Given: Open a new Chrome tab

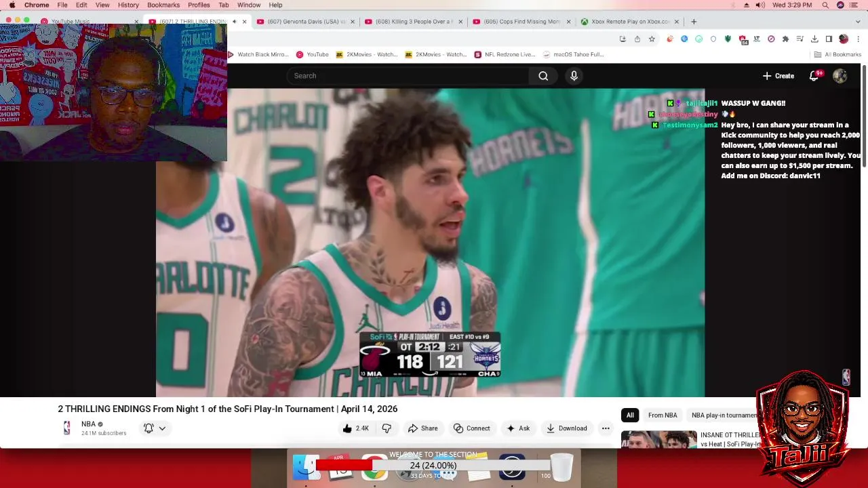Looking at the screenshot, I should point(694,22).
